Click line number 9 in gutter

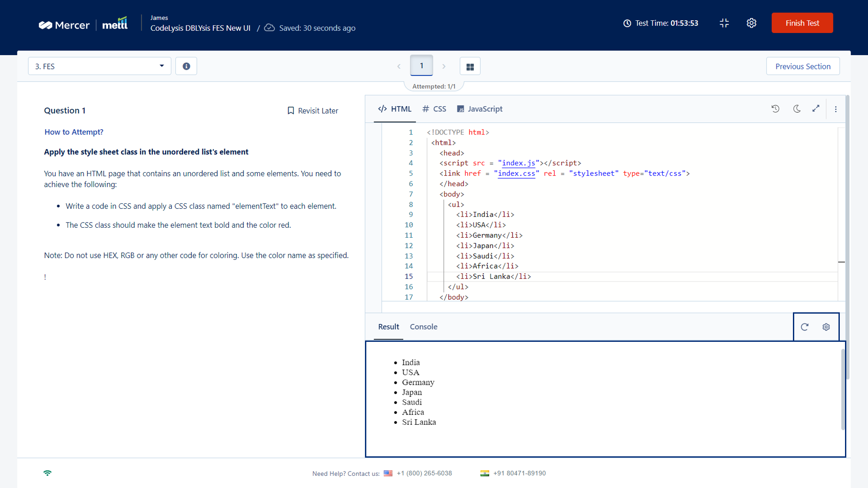(411, 215)
